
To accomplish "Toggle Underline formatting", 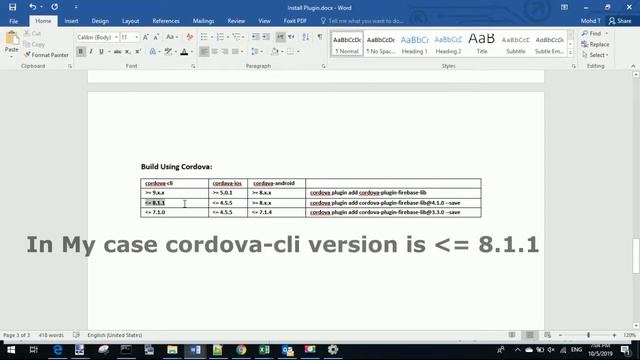I will [x=101, y=51].
